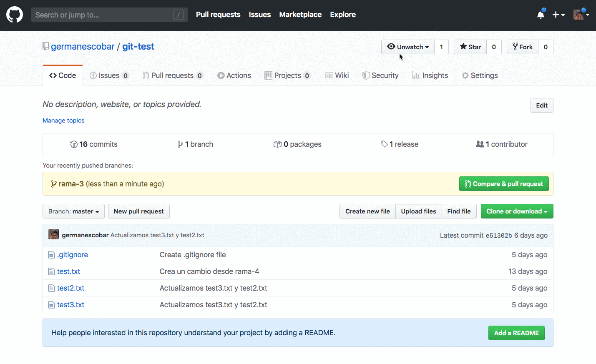Open the latest commit message link
The image size is (596, 364).
(x=157, y=235)
